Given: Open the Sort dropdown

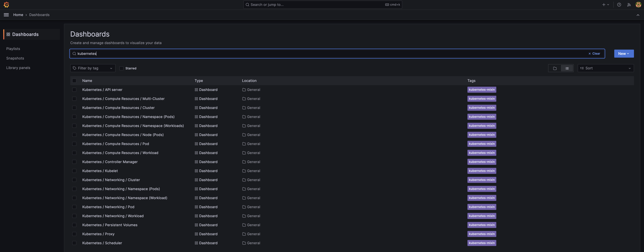Looking at the screenshot, I should tap(605, 68).
